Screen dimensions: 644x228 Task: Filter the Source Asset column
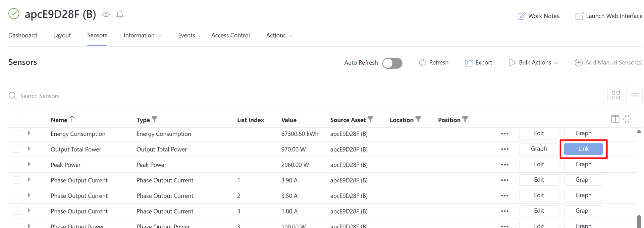(370, 119)
